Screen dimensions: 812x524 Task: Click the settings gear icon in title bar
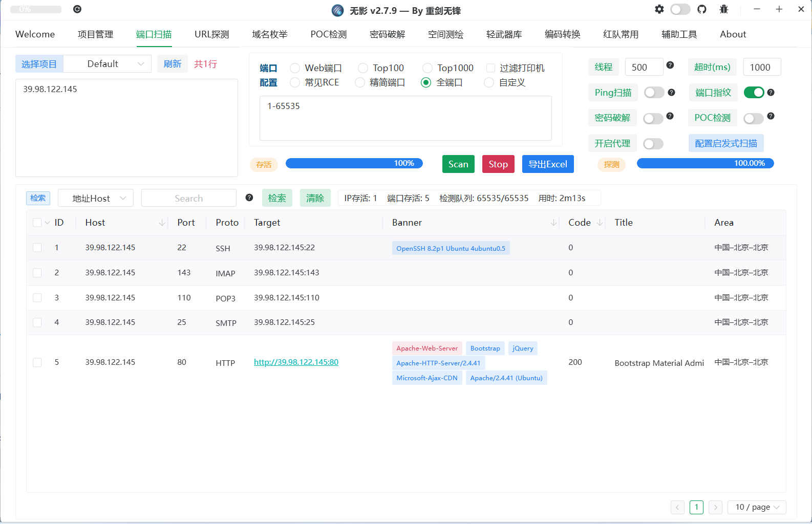click(x=659, y=9)
